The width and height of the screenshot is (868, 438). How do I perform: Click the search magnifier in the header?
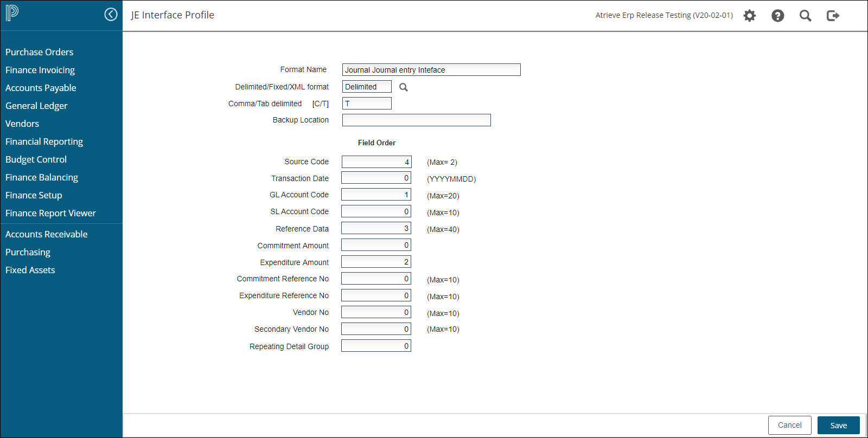805,16
